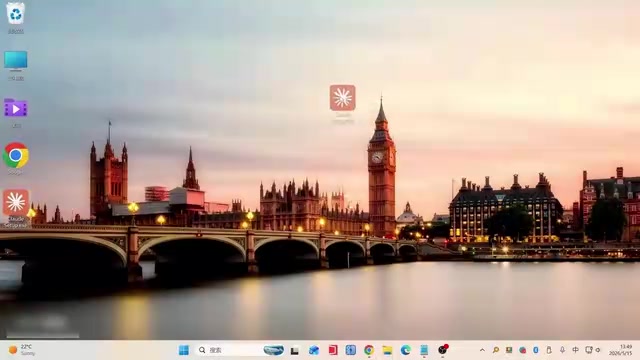Viewport: 640px width, 360px height.
Task: Open the Task View taskbar button
Action: 295,350
